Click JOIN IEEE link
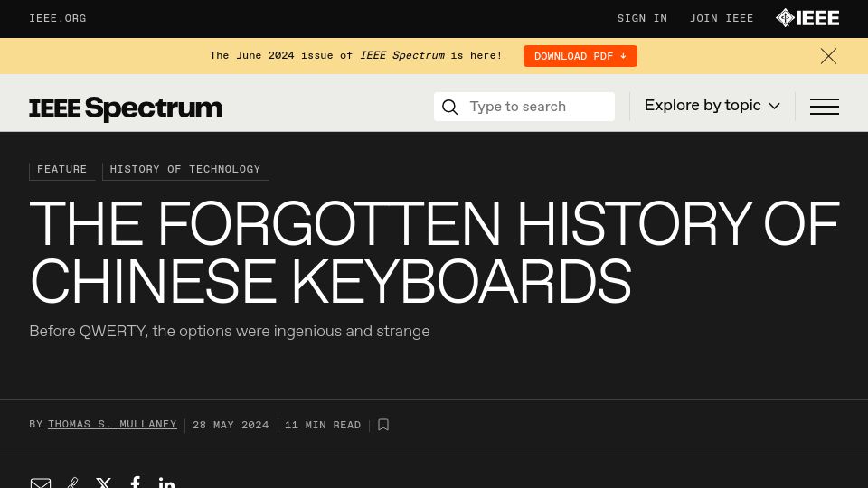Image resolution: width=868 pixels, height=488 pixels. click(722, 18)
